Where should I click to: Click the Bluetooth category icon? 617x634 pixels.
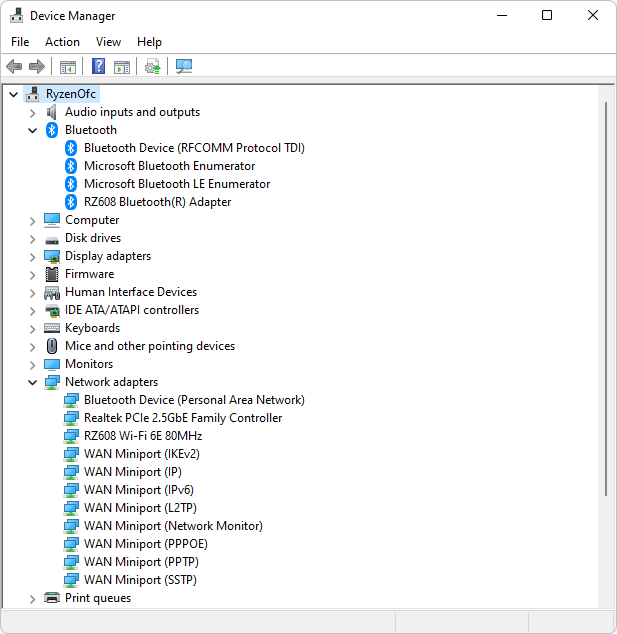click(x=52, y=130)
